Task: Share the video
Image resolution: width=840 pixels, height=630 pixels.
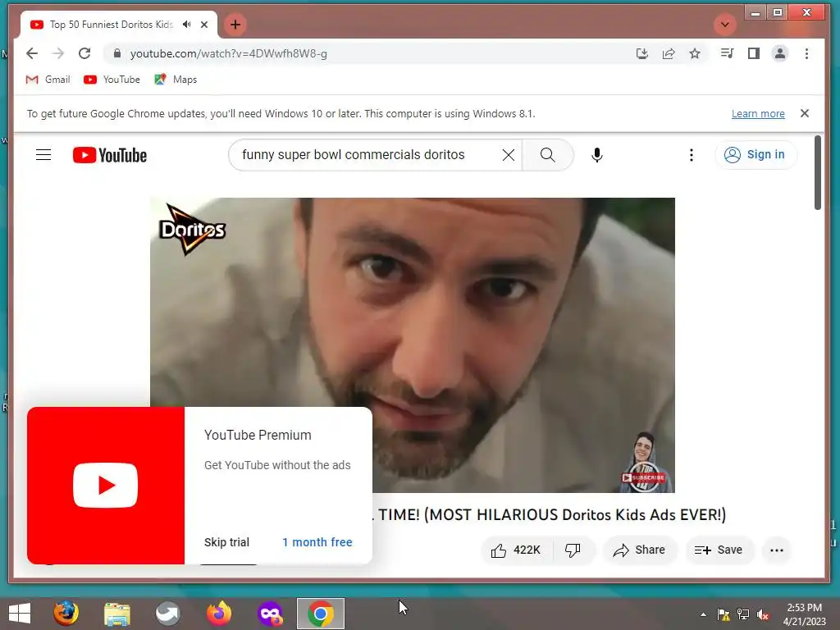Action: click(x=640, y=550)
